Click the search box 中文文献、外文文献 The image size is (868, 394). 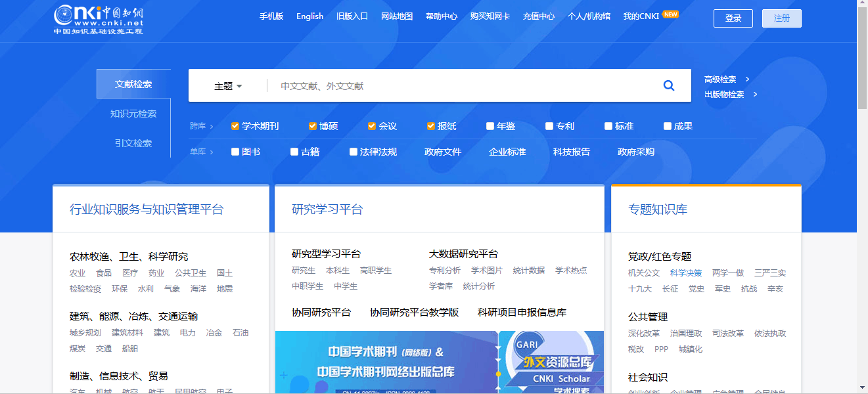(x=460, y=86)
